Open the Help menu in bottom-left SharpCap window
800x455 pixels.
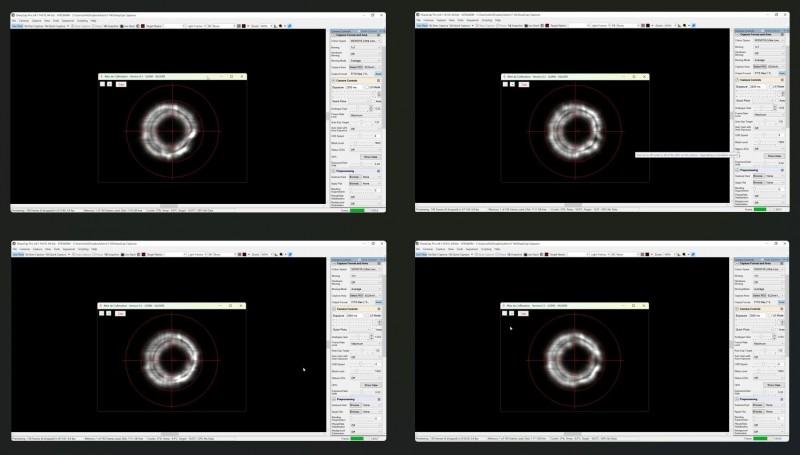click(94, 249)
